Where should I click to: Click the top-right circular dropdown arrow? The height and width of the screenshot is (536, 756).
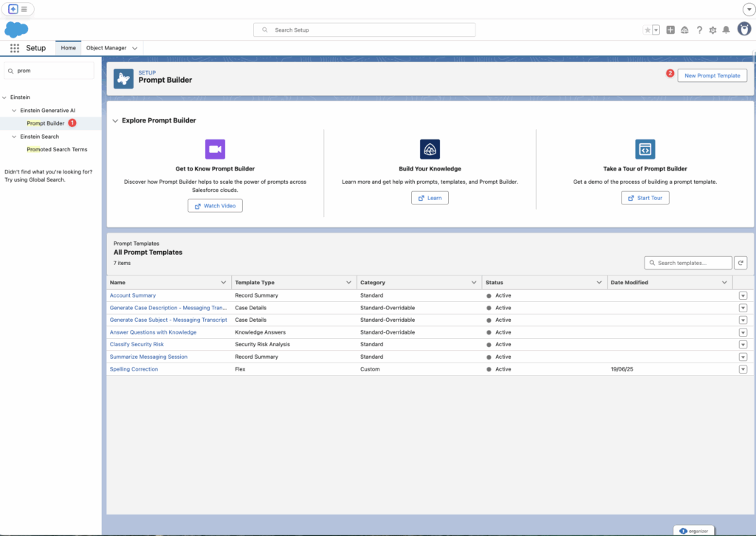pyautogui.click(x=749, y=9)
